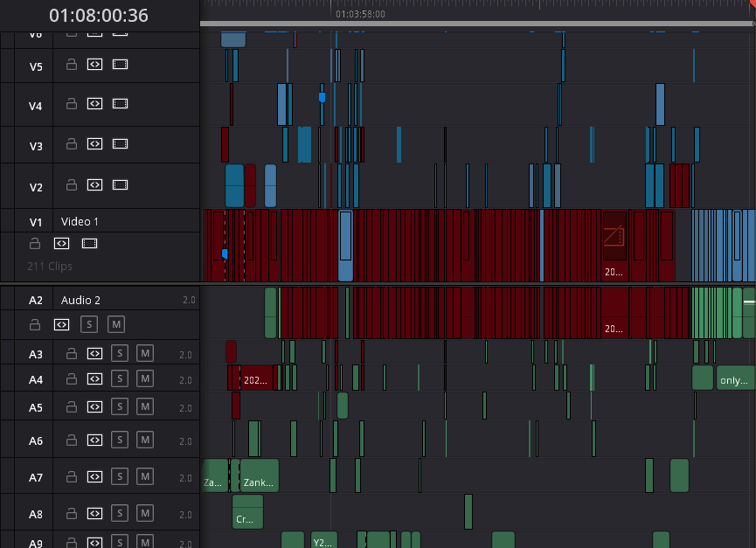
Task: Toggle auto track selector on A5
Action: pos(94,406)
